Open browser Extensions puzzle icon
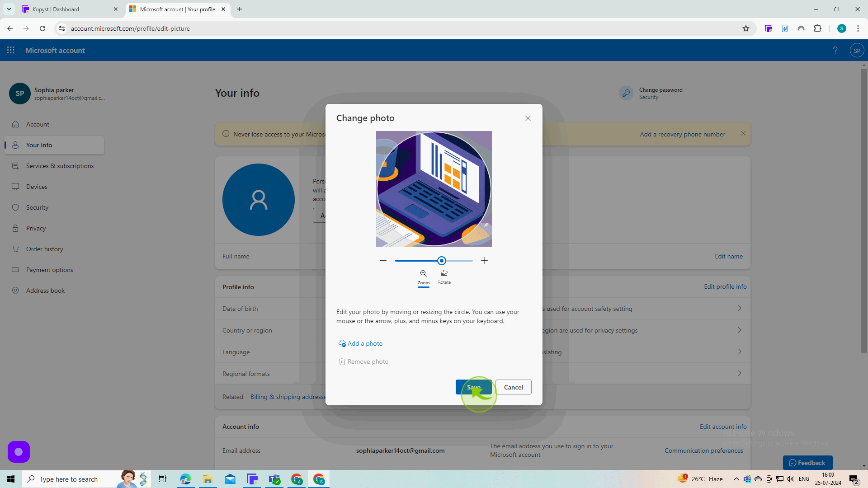This screenshot has height=488, width=868. pyautogui.click(x=817, y=28)
